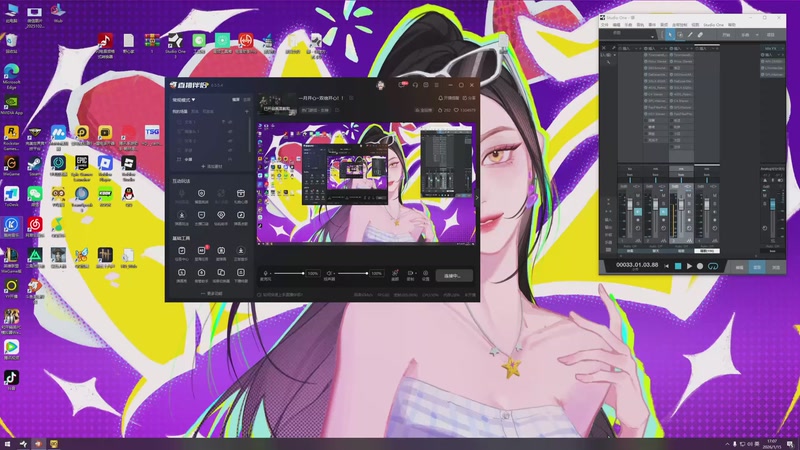Select the Arrow tool in Studio One toolbar
Image resolution: width=800 pixels, height=450 pixels.
pos(670,35)
